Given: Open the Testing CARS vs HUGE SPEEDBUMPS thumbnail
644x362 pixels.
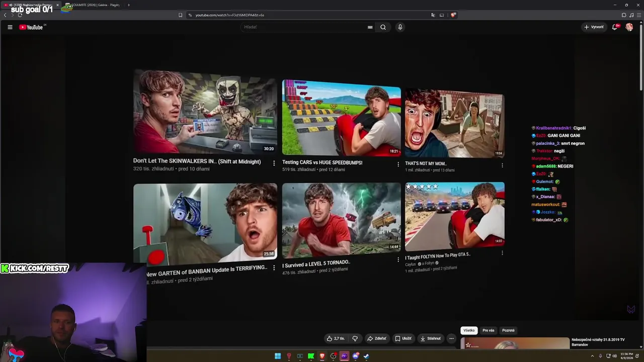Looking at the screenshot, I should [x=341, y=118].
